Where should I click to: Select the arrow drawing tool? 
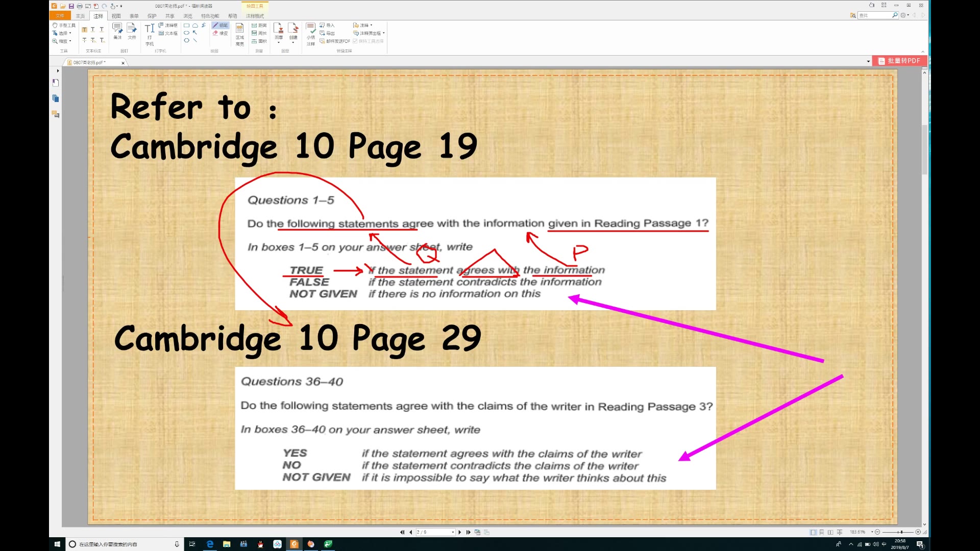[195, 33]
